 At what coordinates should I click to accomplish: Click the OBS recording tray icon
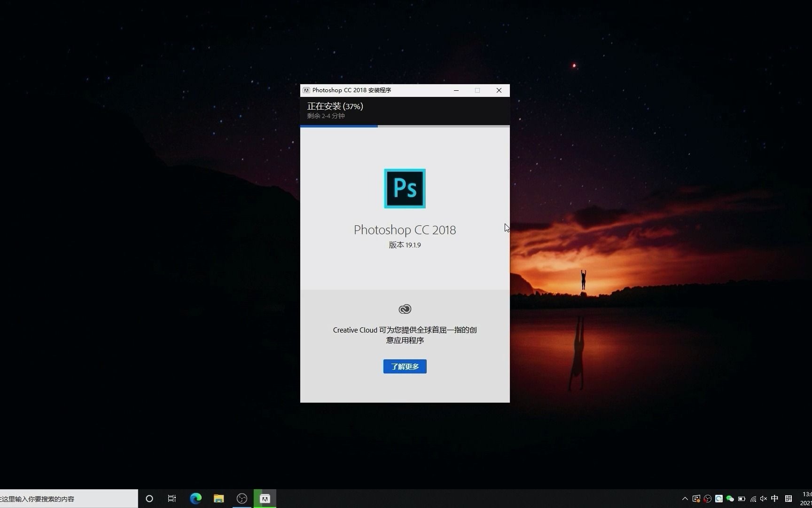coord(708,499)
